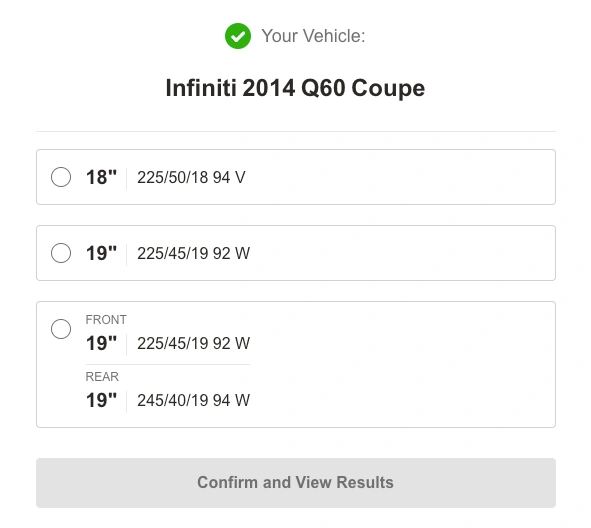Click the bold 18" size label

pos(101,177)
